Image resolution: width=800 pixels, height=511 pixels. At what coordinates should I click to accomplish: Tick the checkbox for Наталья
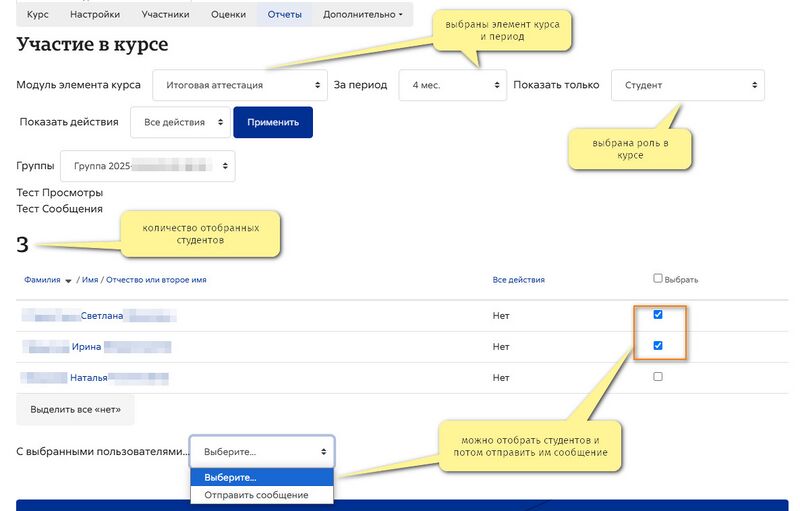pos(658,377)
